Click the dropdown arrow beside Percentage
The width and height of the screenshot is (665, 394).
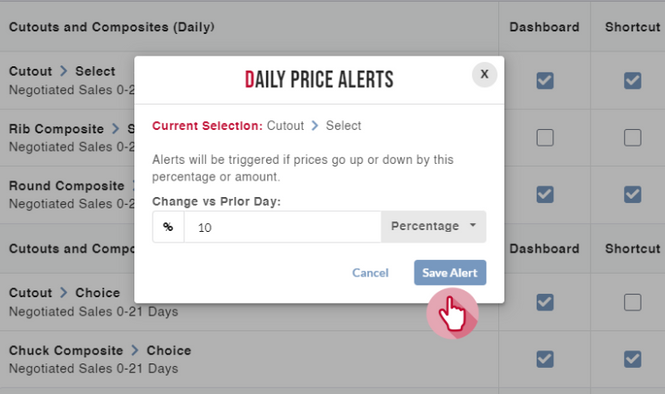click(x=473, y=225)
